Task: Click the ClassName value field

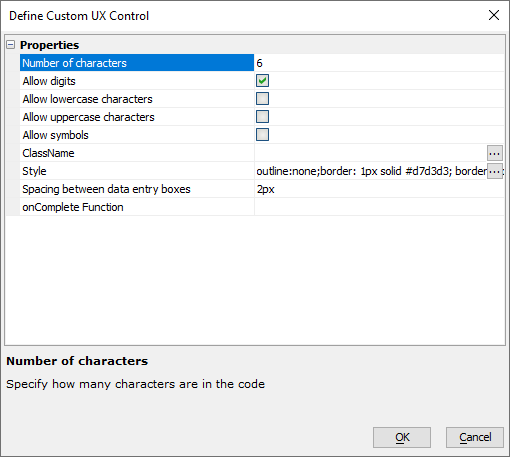Action: 371,153
